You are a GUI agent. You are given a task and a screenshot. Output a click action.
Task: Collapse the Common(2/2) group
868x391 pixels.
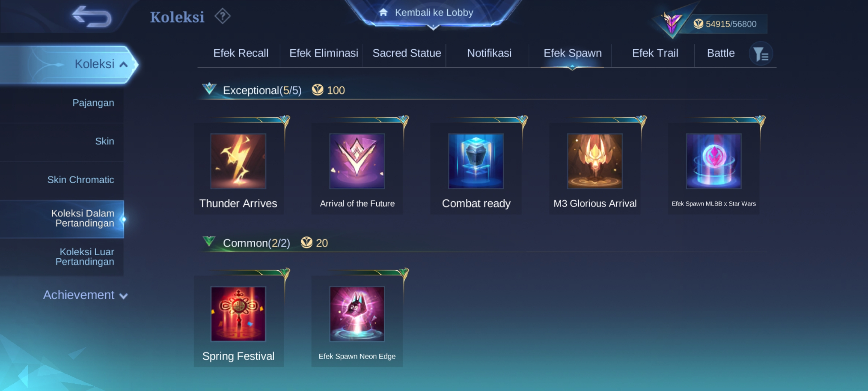click(x=209, y=241)
